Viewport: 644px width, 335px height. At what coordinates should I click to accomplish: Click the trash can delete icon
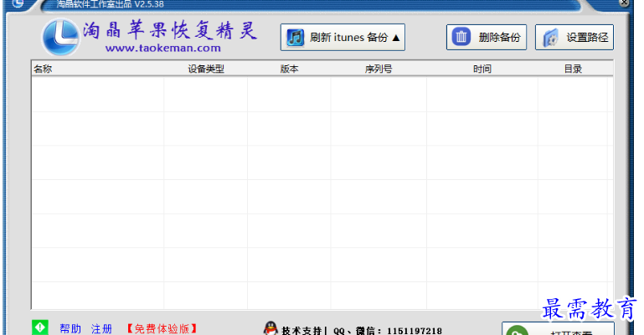point(461,37)
